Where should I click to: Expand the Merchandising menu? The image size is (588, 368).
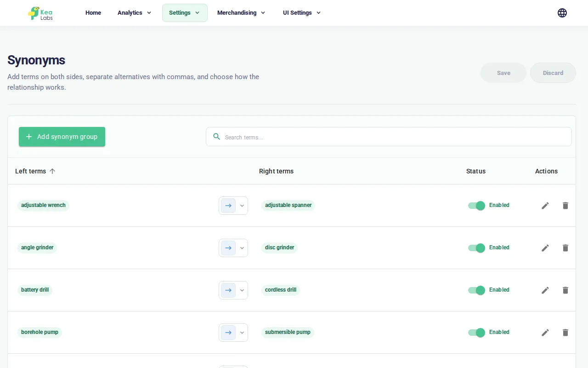(241, 13)
